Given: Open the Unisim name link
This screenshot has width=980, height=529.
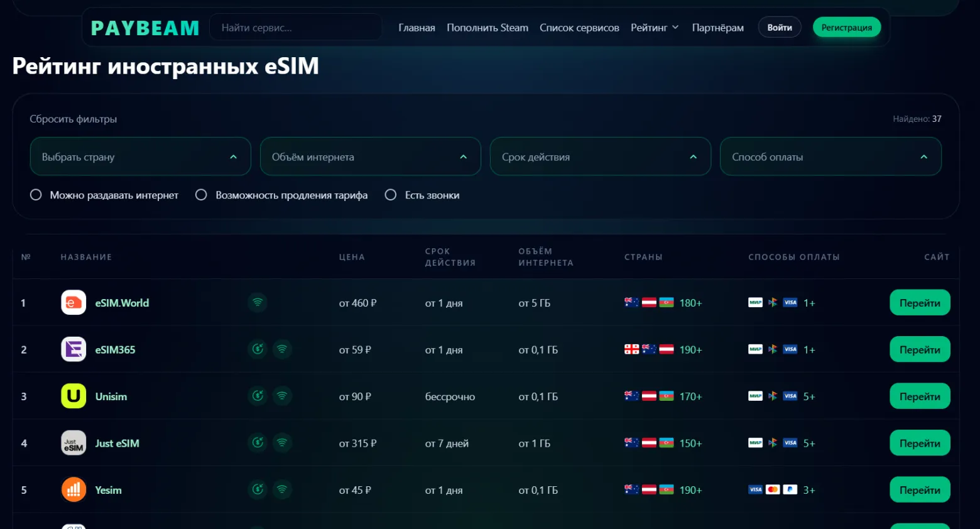Looking at the screenshot, I should coord(111,396).
